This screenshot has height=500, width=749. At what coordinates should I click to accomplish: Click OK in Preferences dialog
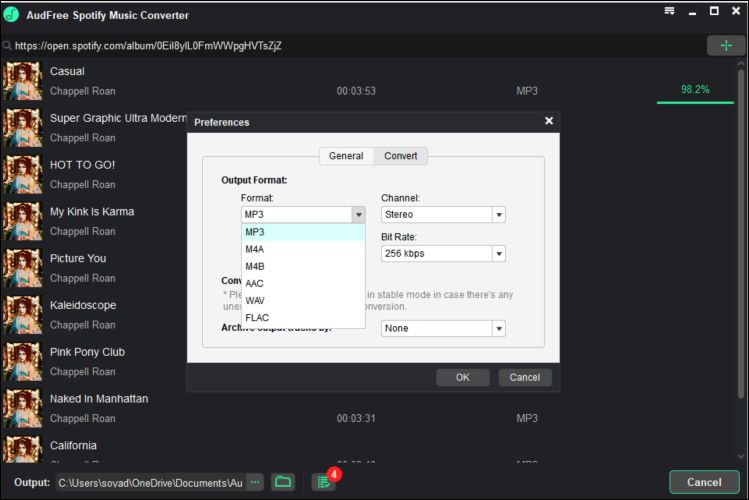[x=462, y=377]
